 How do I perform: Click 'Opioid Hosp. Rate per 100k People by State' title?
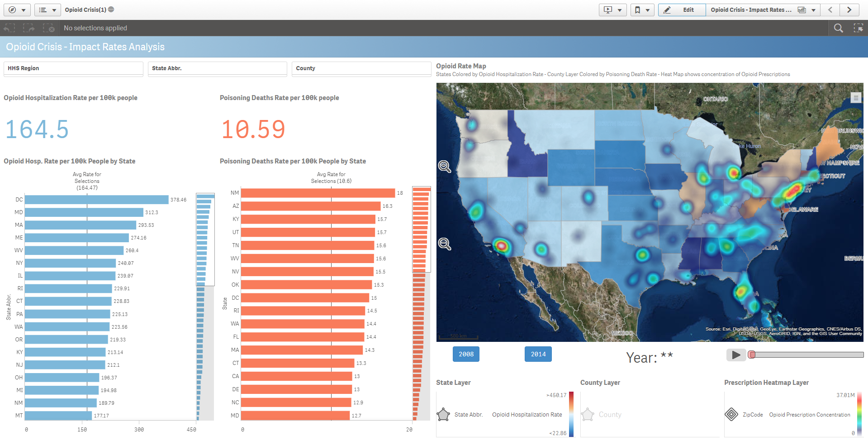pyautogui.click(x=70, y=161)
